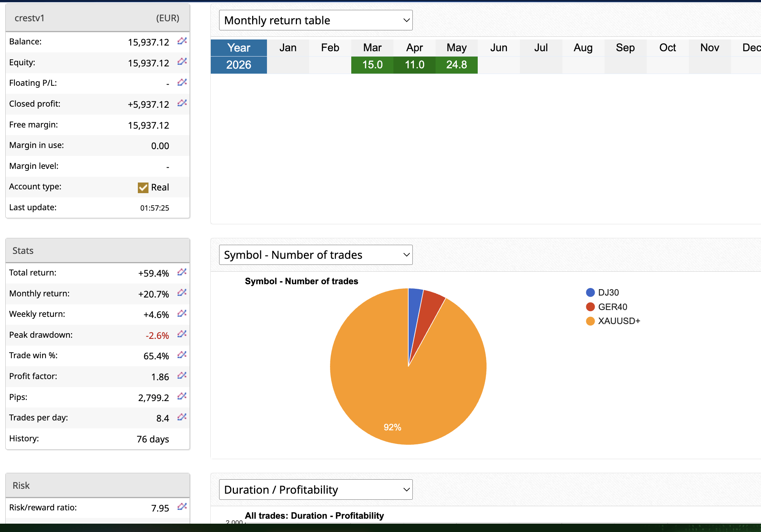
Task: Click the Last update time 01:57:25
Action: [155, 208]
